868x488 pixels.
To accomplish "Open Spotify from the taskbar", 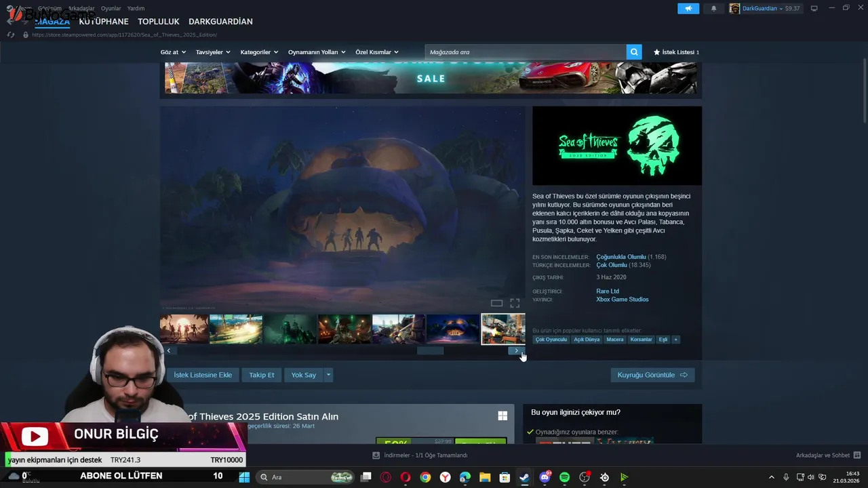I will (564, 477).
